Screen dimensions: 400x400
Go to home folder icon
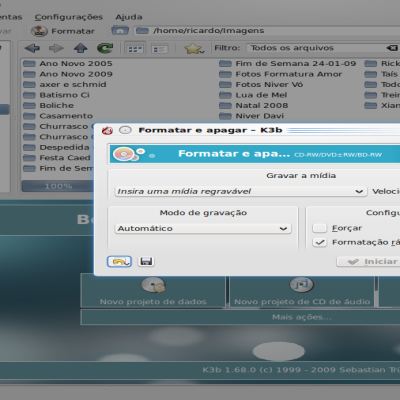[x=120, y=31]
